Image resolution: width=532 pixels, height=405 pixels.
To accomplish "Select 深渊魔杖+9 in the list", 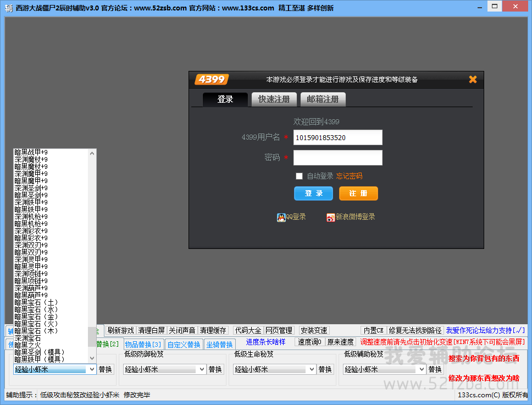I will tap(51, 159).
